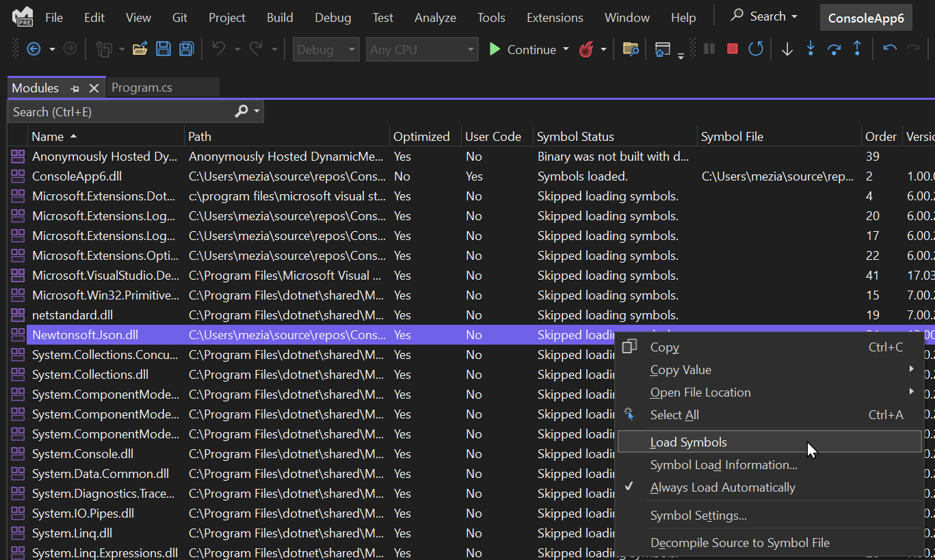Open the Any CPU platform dropdown

pos(423,50)
